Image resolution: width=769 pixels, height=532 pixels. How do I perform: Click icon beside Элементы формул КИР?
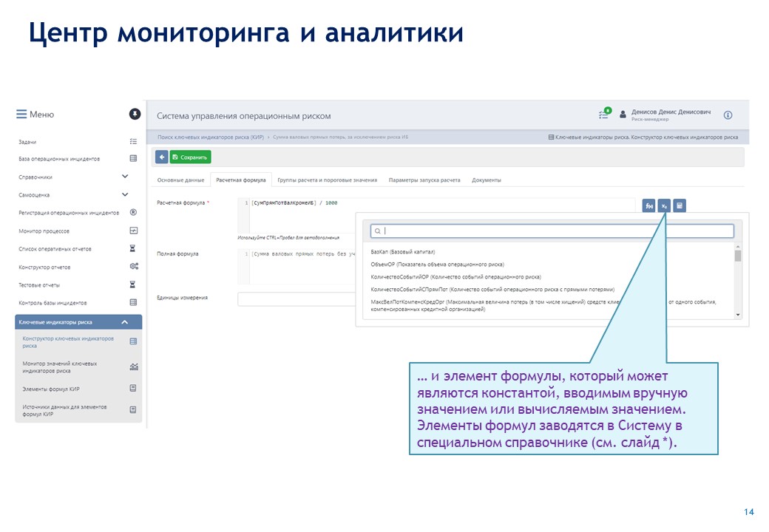(133, 389)
